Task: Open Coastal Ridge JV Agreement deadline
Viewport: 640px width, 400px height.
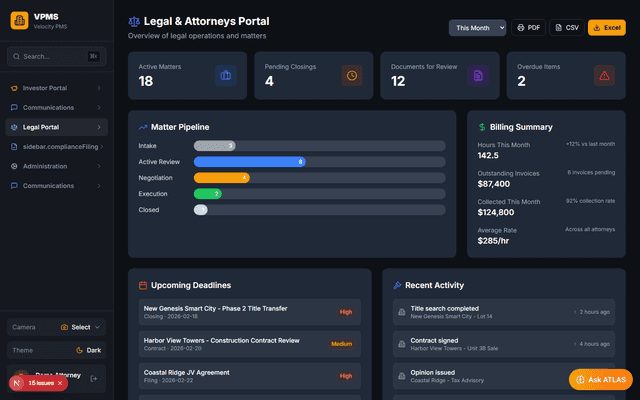Action: [x=250, y=376]
